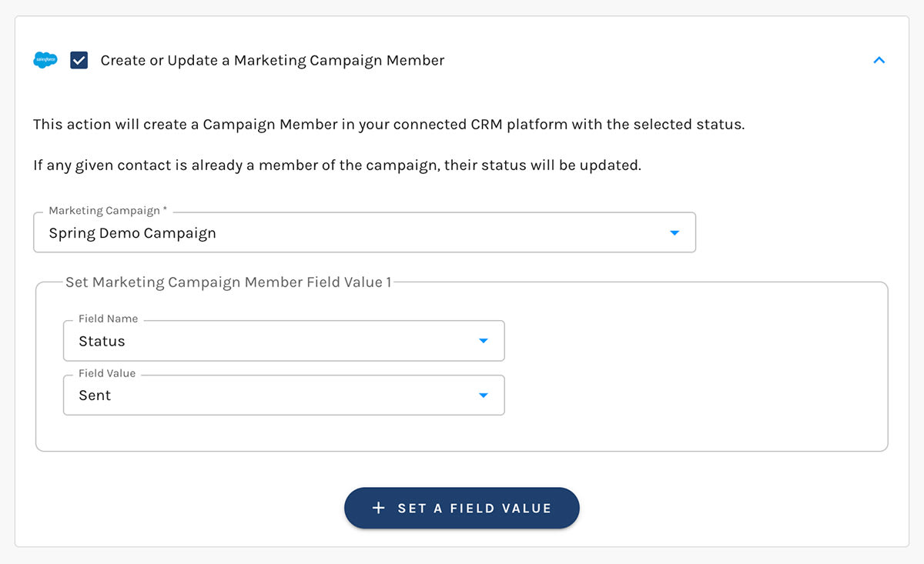Collapse the Create or Update Campaign Member section
The image size is (924, 564).
point(879,60)
